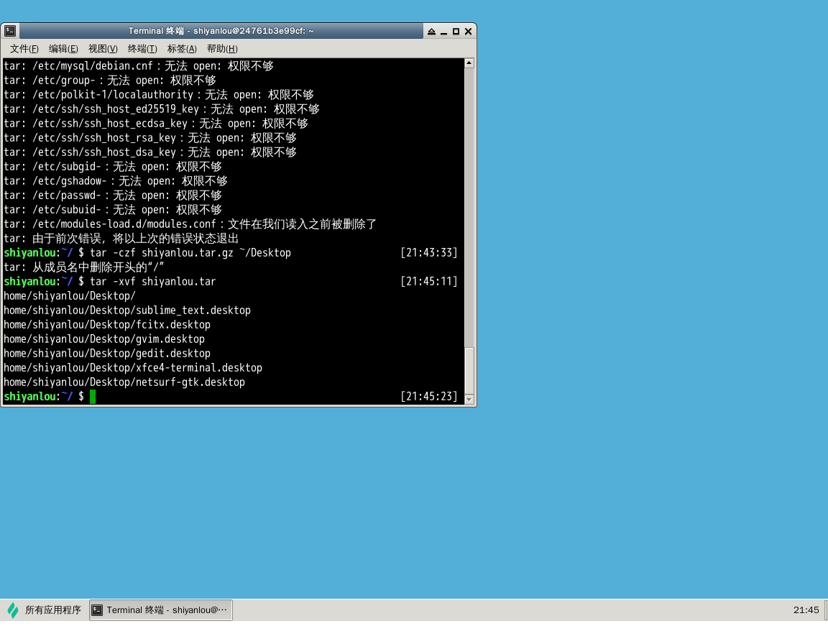828x644 pixels.
Task: Maximize the Terminal window
Action: pos(456,32)
